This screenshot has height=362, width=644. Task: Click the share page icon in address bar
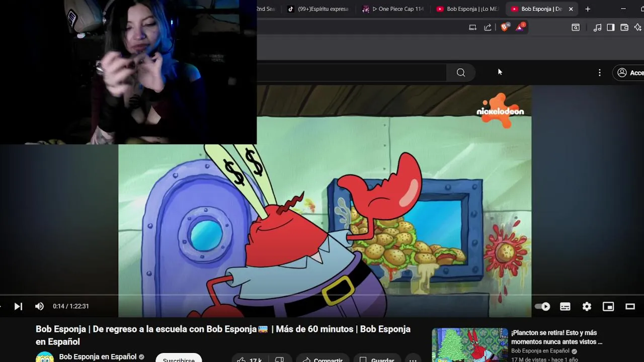tap(488, 27)
